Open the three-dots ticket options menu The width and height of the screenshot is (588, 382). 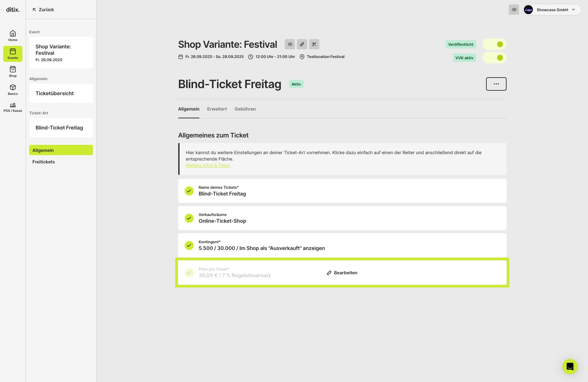pyautogui.click(x=496, y=84)
